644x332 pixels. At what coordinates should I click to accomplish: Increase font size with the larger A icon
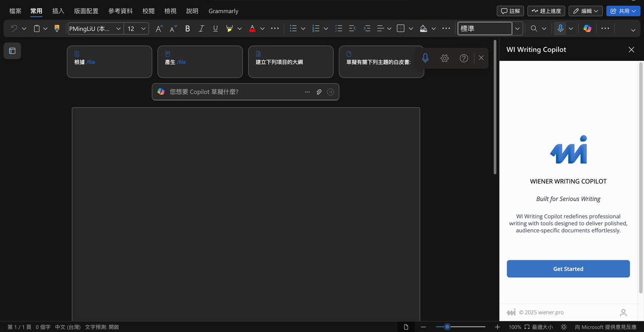(159, 29)
